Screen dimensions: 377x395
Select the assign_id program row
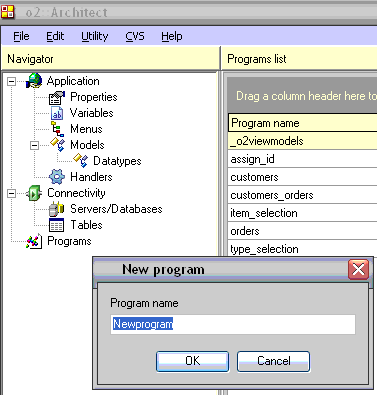click(x=303, y=159)
